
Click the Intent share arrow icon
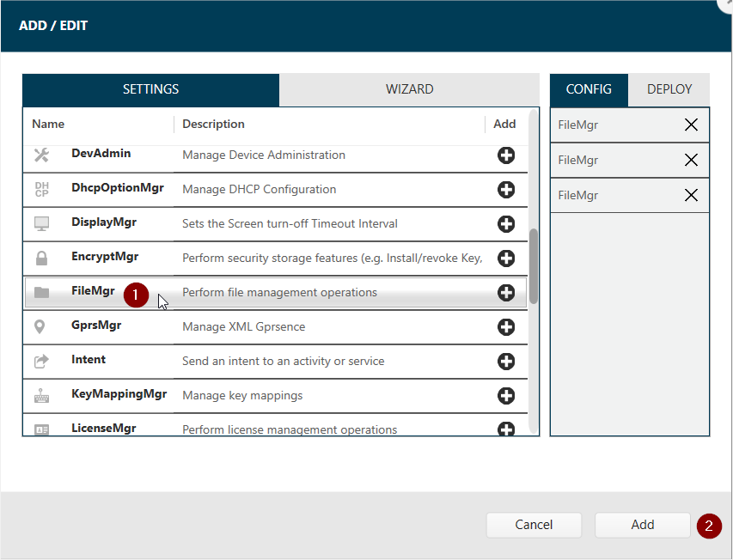[41, 361]
